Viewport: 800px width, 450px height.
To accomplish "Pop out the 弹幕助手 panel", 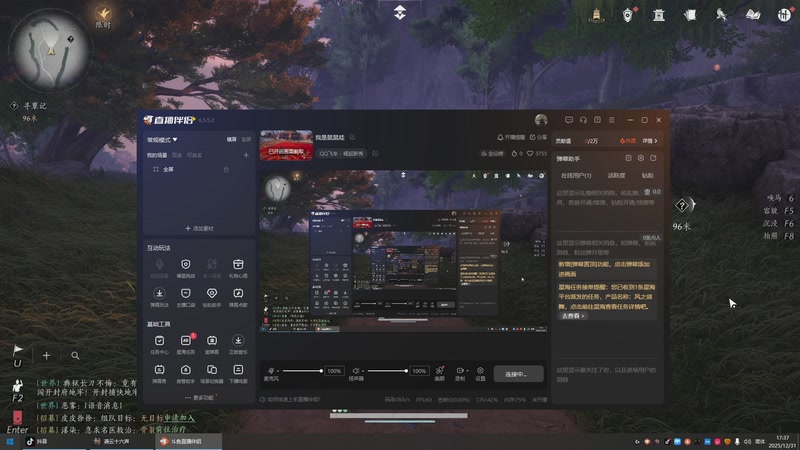I will coord(629,158).
